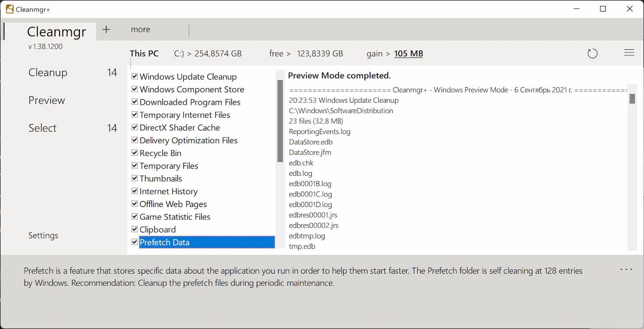The image size is (644, 329).
Task: Click the three-dots icon in description panel
Action: click(626, 270)
